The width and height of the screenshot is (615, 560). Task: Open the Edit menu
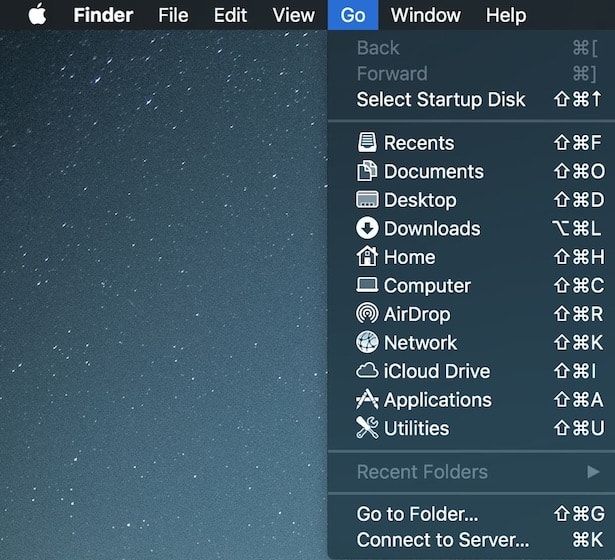click(230, 15)
